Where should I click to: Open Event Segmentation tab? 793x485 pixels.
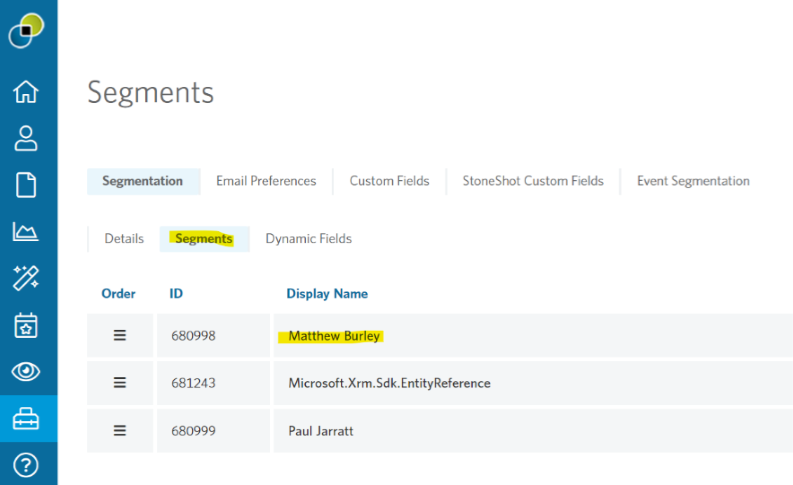pos(693,181)
